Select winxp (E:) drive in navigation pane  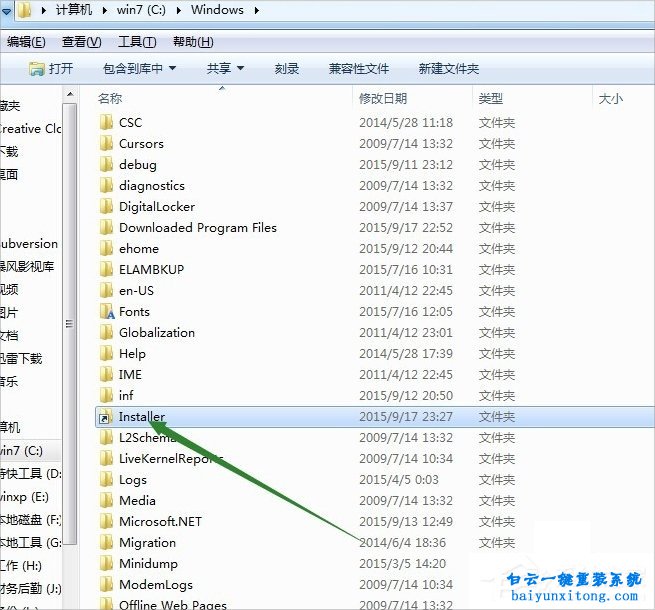[x=25, y=497]
